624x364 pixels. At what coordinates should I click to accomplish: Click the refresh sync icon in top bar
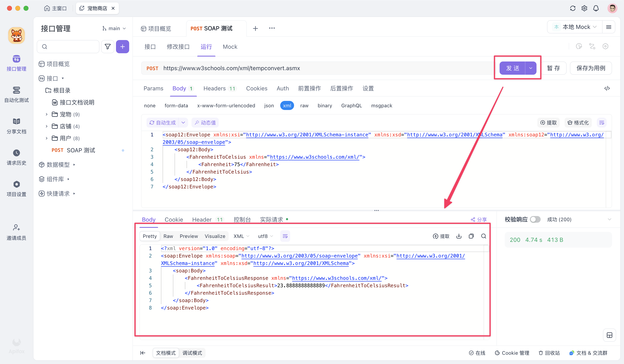[x=572, y=8]
